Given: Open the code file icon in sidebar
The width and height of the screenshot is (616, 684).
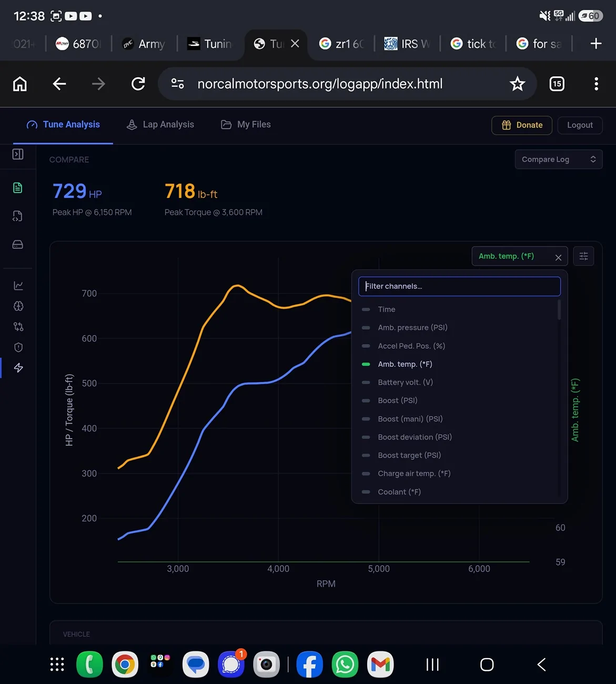Looking at the screenshot, I should tap(18, 216).
